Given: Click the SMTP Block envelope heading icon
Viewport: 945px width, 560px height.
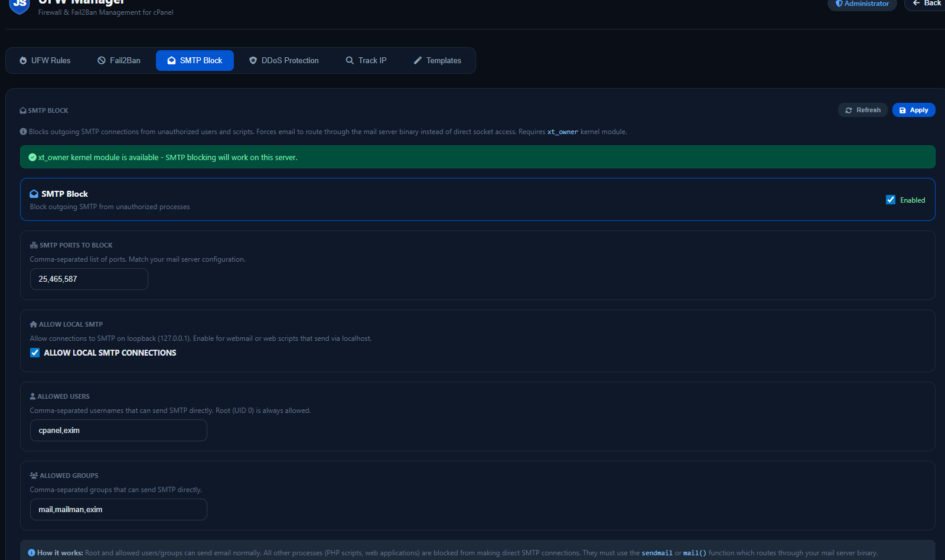Looking at the screenshot, I should [x=34, y=194].
